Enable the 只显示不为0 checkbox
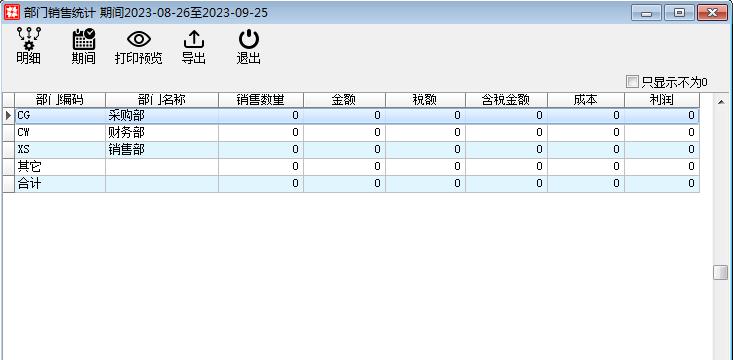 [x=632, y=82]
